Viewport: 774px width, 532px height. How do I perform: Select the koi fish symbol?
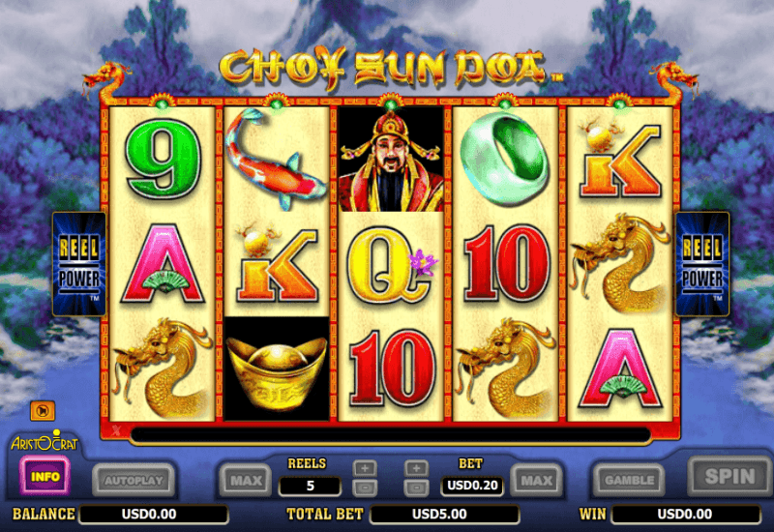tap(276, 159)
